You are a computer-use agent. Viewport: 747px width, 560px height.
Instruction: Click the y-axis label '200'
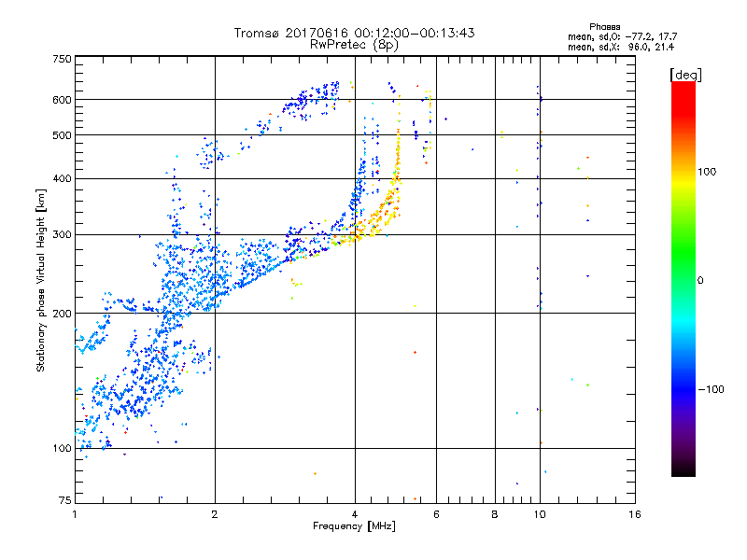pyautogui.click(x=62, y=314)
